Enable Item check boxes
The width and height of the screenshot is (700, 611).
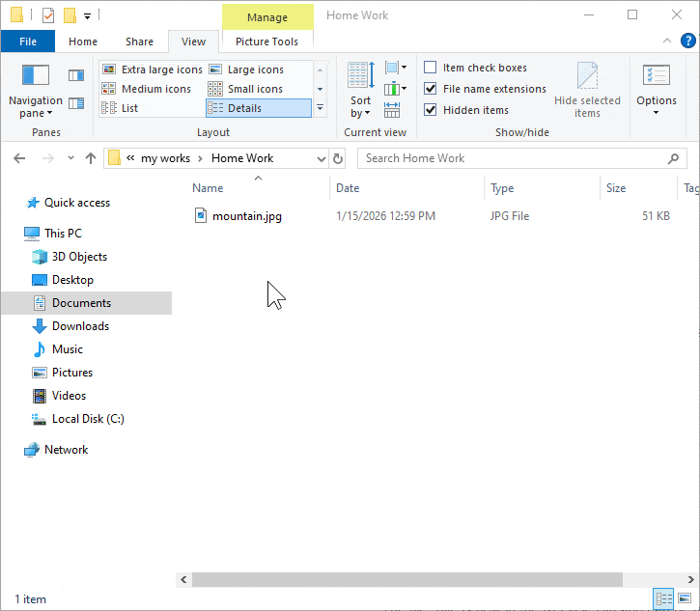click(431, 68)
